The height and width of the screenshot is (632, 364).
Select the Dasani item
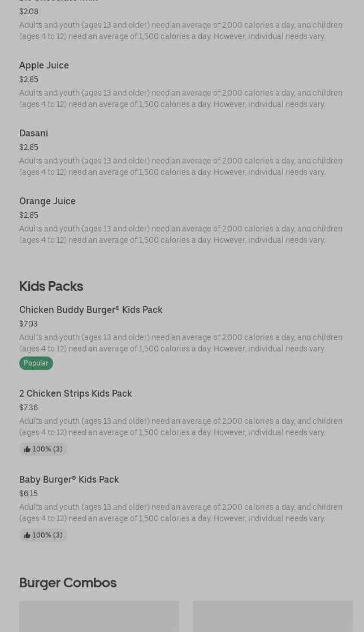pos(33,134)
